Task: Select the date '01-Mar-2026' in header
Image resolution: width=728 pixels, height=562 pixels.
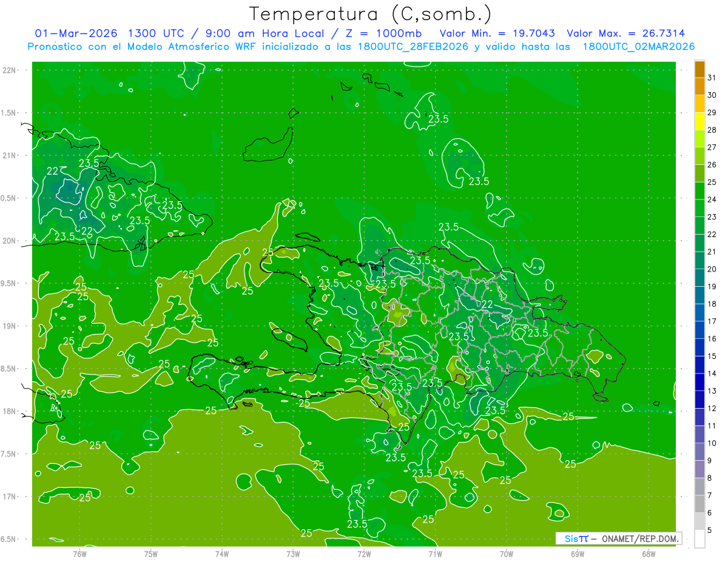Action: [75, 33]
